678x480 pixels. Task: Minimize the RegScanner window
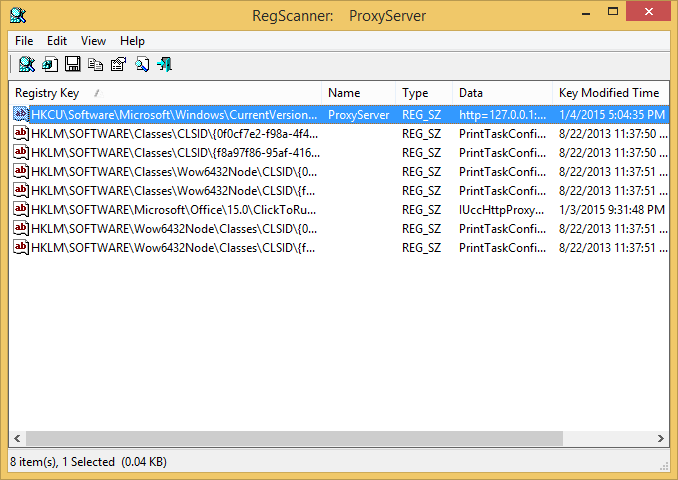tap(586, 13)
